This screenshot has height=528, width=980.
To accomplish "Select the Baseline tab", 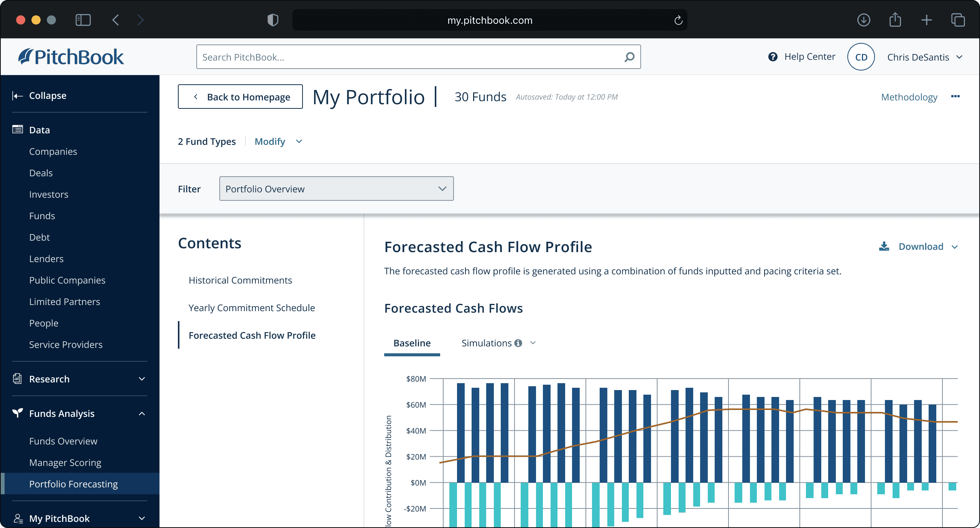I will [412, 343].
